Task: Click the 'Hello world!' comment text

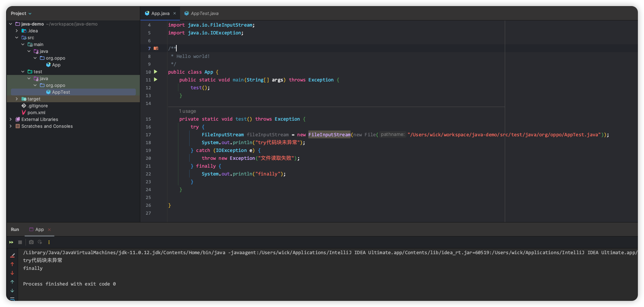Action: click(x=193, y=56)
